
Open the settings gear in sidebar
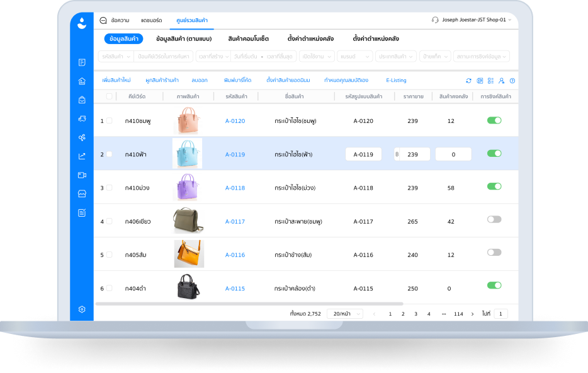pos(82,309)
